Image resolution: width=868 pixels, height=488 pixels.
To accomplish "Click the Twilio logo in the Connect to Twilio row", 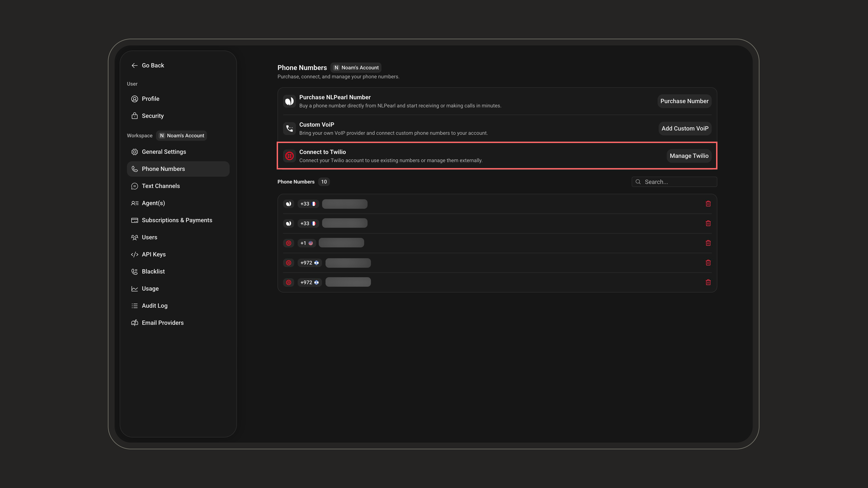I will tap(289, 156).
